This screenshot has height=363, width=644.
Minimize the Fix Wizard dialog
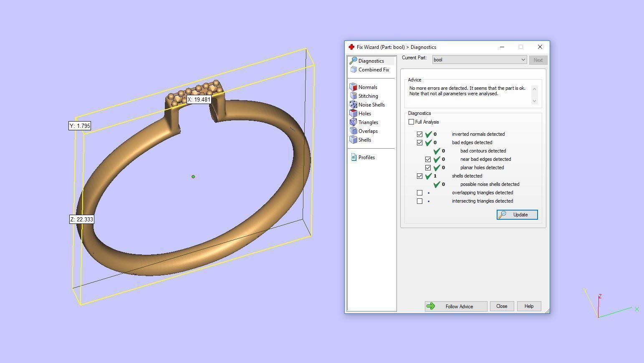(x=502, y=47)
